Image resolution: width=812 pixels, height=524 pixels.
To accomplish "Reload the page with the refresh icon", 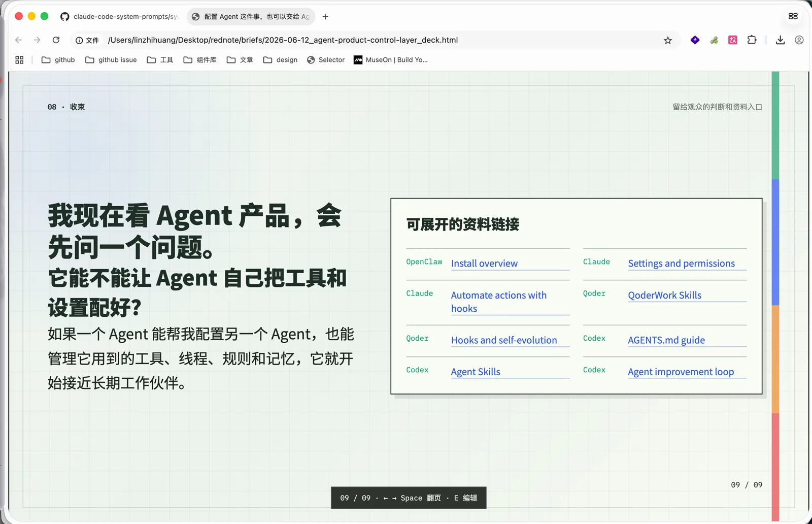I will (56, 40).
